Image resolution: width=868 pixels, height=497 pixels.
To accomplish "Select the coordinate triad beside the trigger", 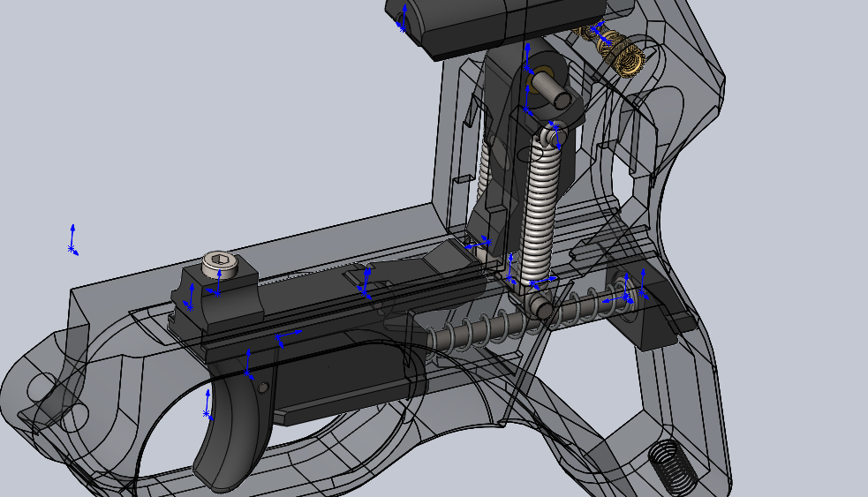I will click(208, 404).
